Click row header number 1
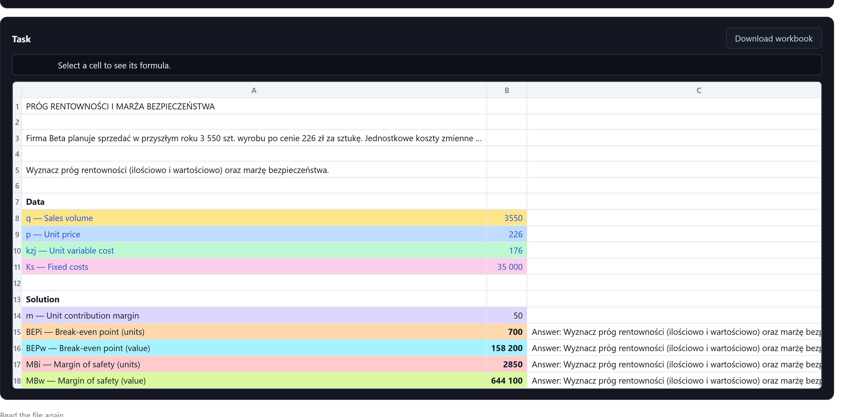868x417 pixels. 17,106
